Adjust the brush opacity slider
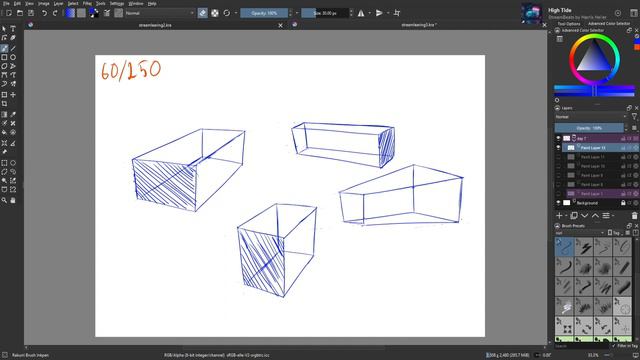640x360 pixels. 264,13
